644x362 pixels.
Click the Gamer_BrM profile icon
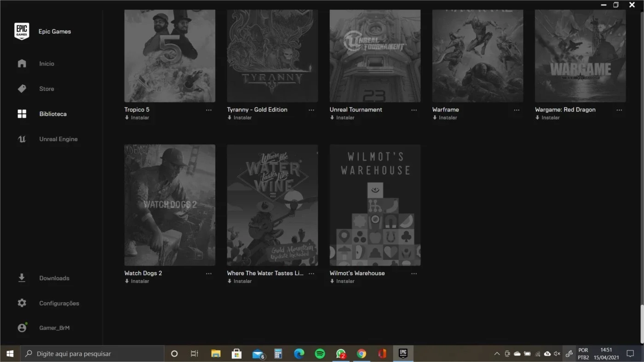22,328
